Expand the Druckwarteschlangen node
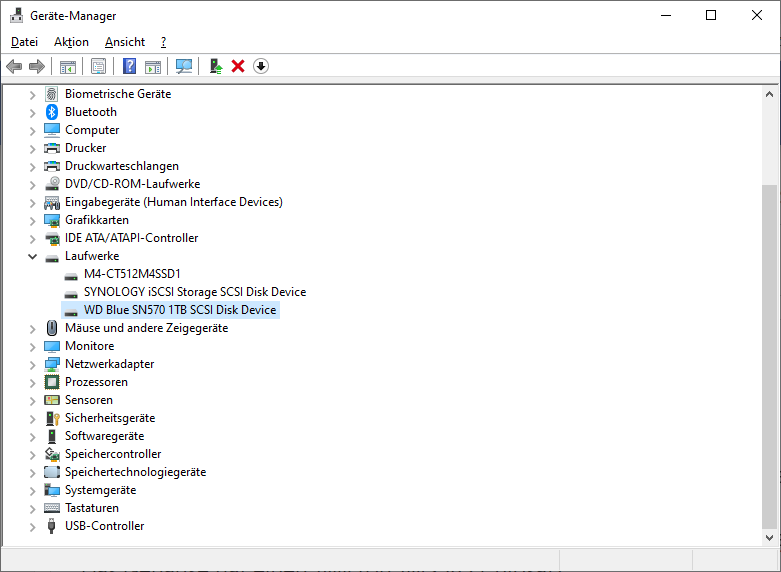The height and width of the screenshot is (572, 781). coord(32,166)
